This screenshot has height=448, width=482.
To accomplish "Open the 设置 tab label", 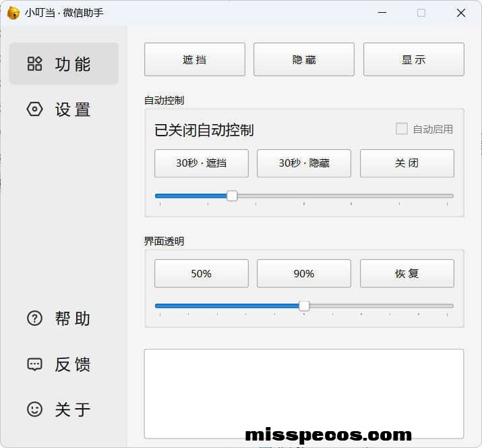I will click(x=73, y=109).
